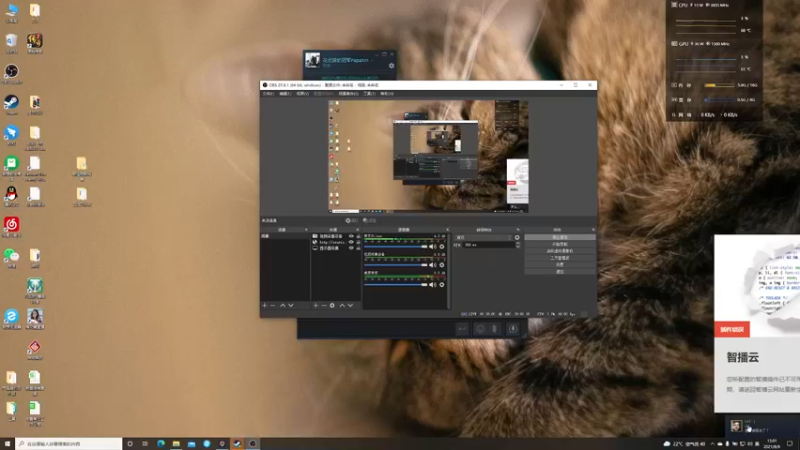Adjust top mixer channel volume slider
The image size is (800, 450).
395,246
